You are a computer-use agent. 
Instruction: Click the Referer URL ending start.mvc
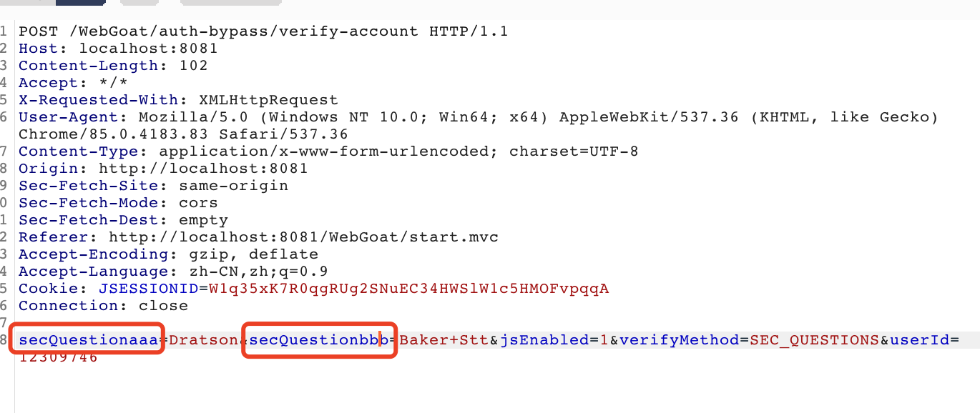pyautogui.click(x=303, y=237)
